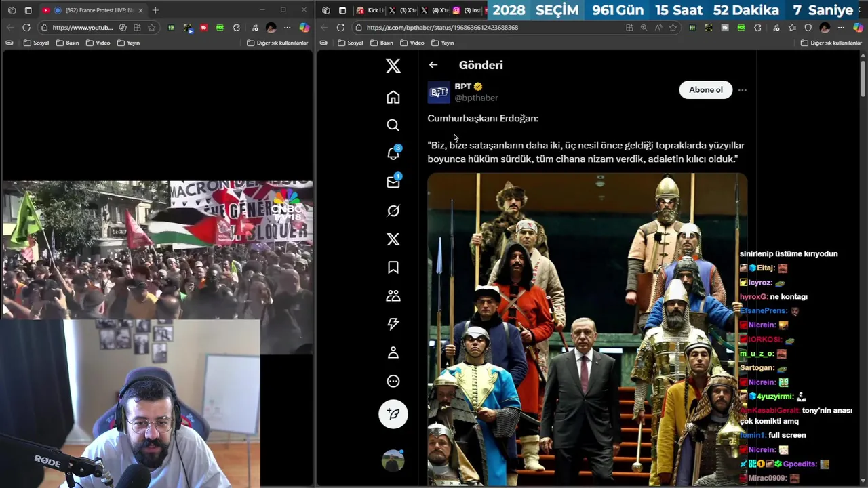Open the extensions puzzle icon in YouTube window

[237, 28]
